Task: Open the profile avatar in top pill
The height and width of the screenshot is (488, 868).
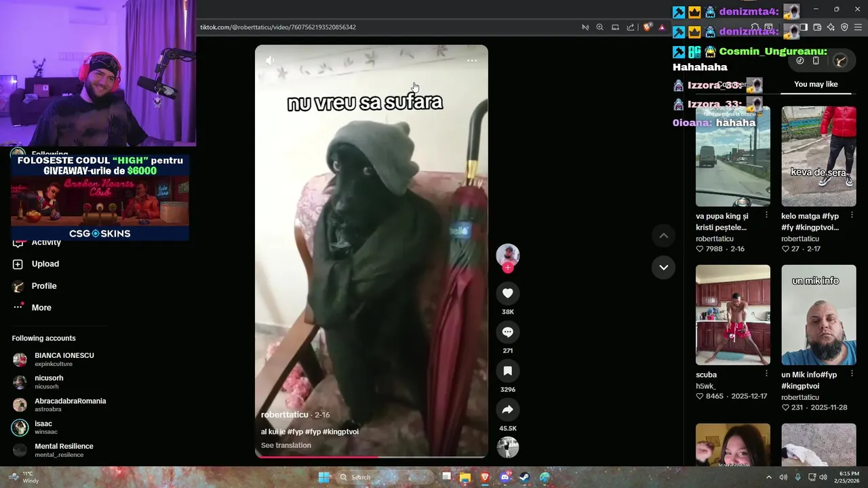Action: pyautogui.click(x=840, y=60)
